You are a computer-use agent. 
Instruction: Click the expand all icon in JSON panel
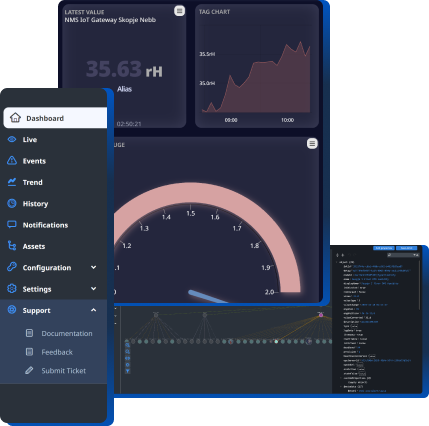pyautogui.click(x=337, y=255)
